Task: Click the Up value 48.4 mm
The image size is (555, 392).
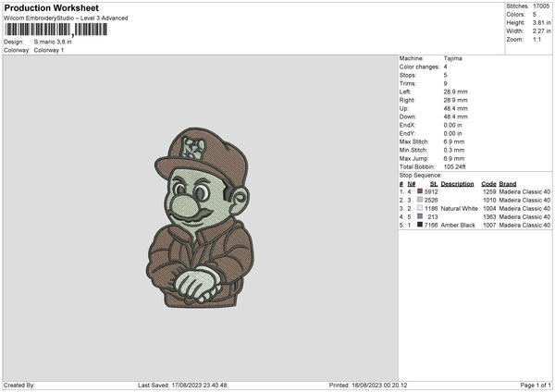Action: click(x=455, y=108)
